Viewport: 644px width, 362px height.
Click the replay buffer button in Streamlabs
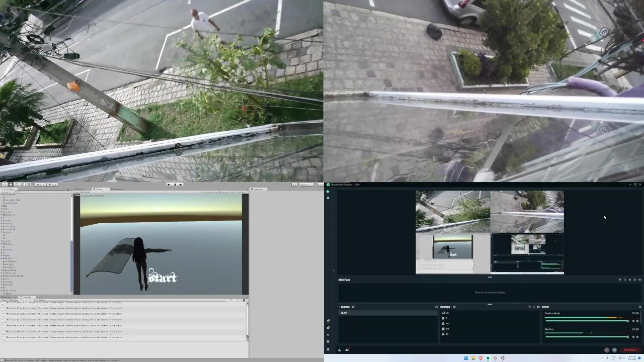614,349
